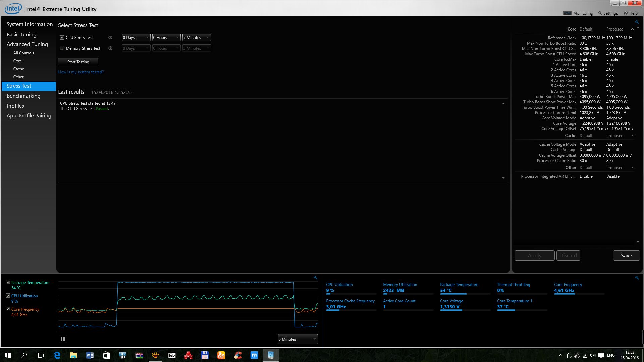This screenshot has height=362, width=644.
Task: Open WinRAR from the taskbar
Action: pyautogui.click(x=139, y=355)
